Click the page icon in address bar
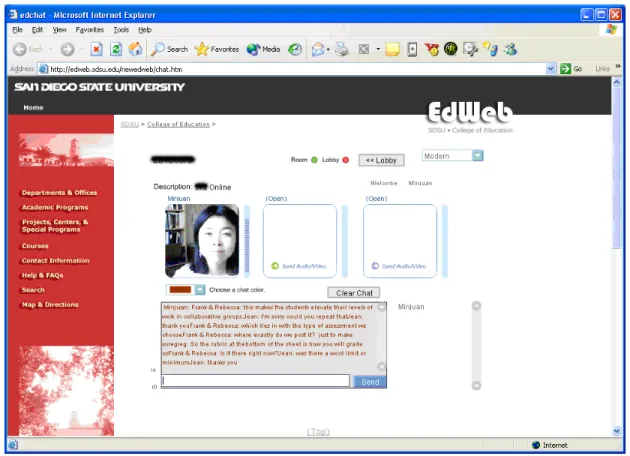630x456 pixels. 43,69
